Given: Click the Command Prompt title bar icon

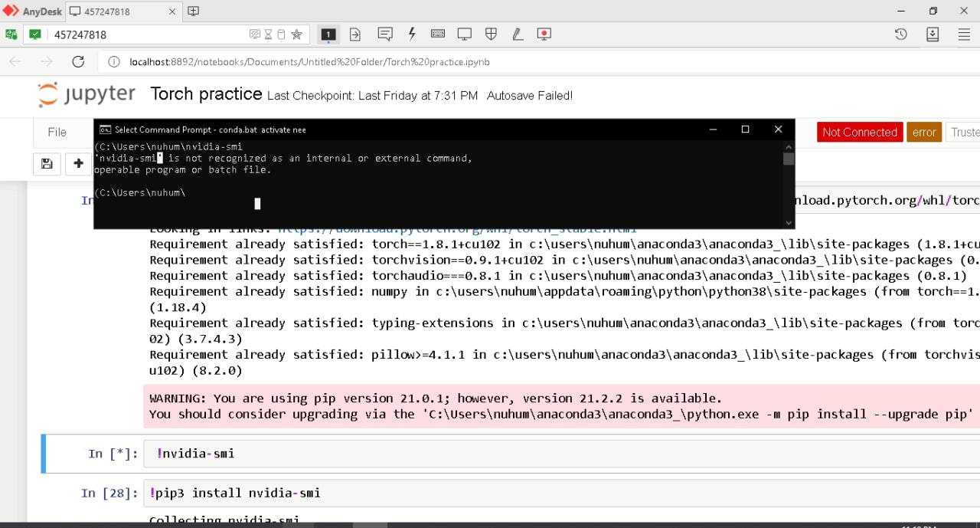Looking at the screenshot, I should [105, 130].
